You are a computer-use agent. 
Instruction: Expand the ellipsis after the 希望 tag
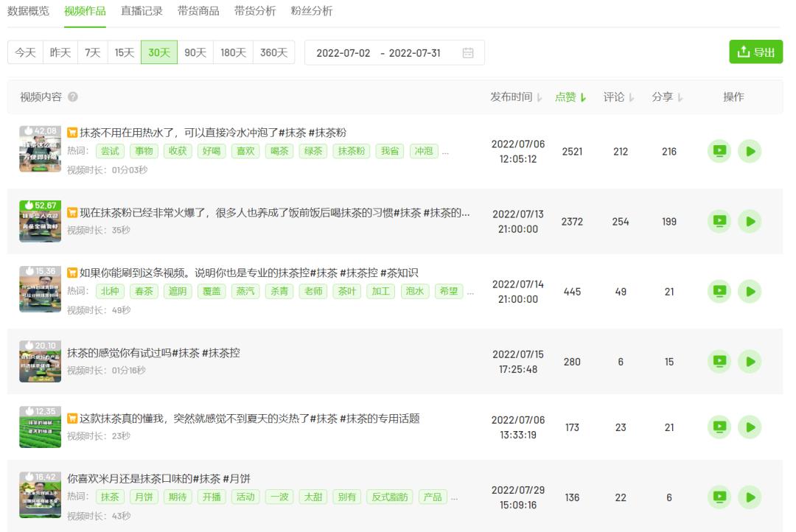pos(472,291)
